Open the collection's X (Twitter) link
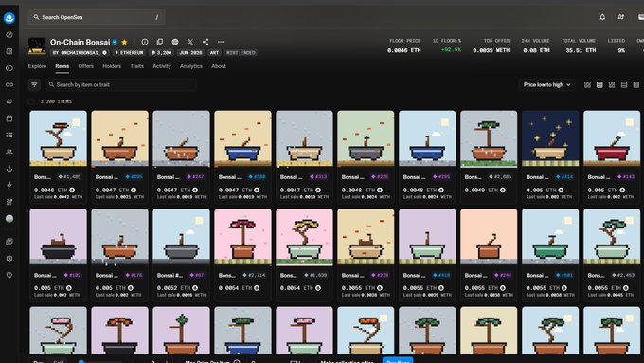644x363 pixels. [190, 42]
